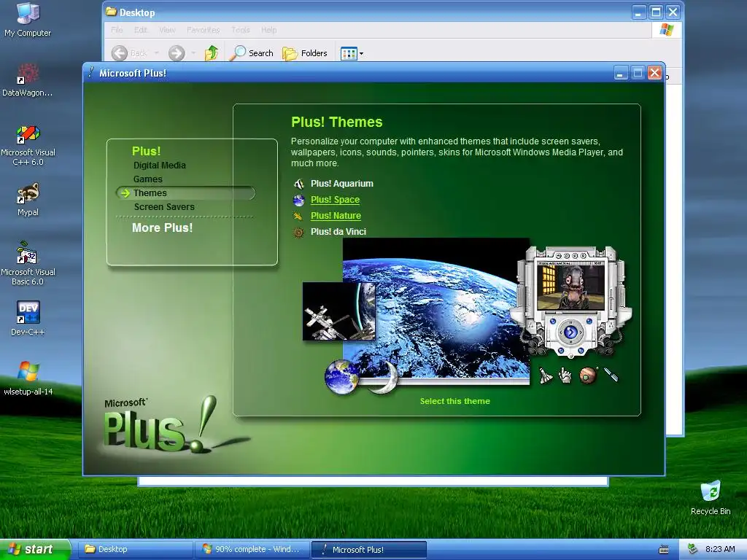
Task: Open the Plus! Nature theme link
Action: [336, 216]
